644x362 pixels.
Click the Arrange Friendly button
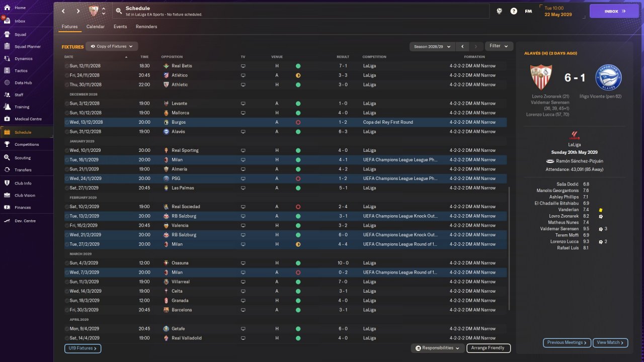489,348
